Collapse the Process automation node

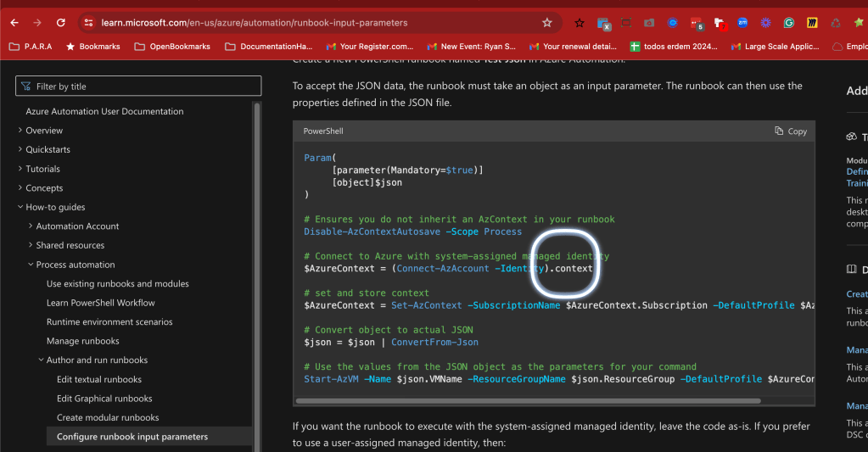31,265
